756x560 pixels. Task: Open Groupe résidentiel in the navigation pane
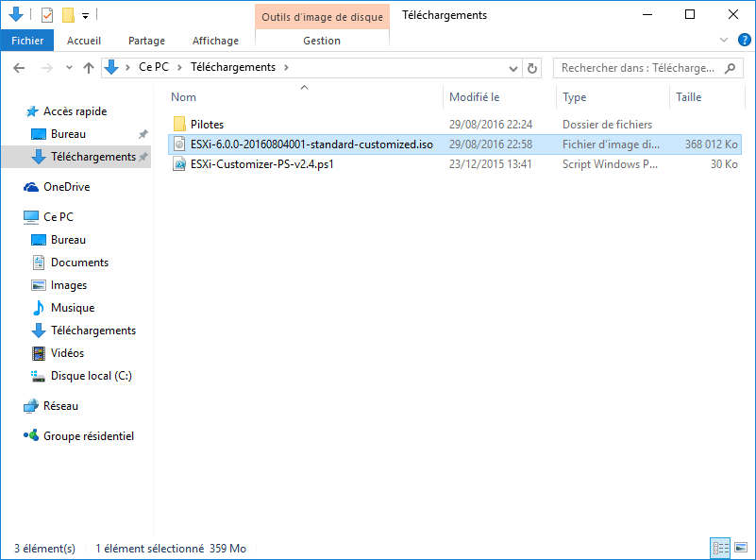88,436
